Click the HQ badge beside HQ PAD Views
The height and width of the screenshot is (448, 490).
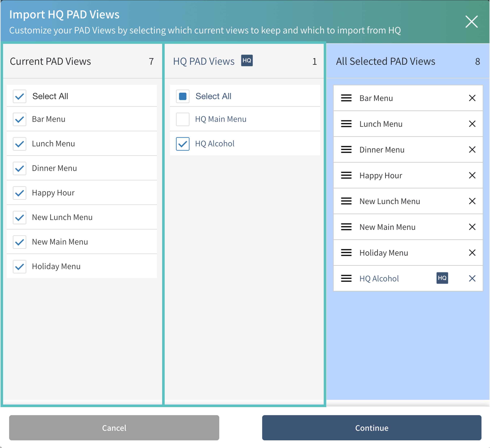pos(247,60)
